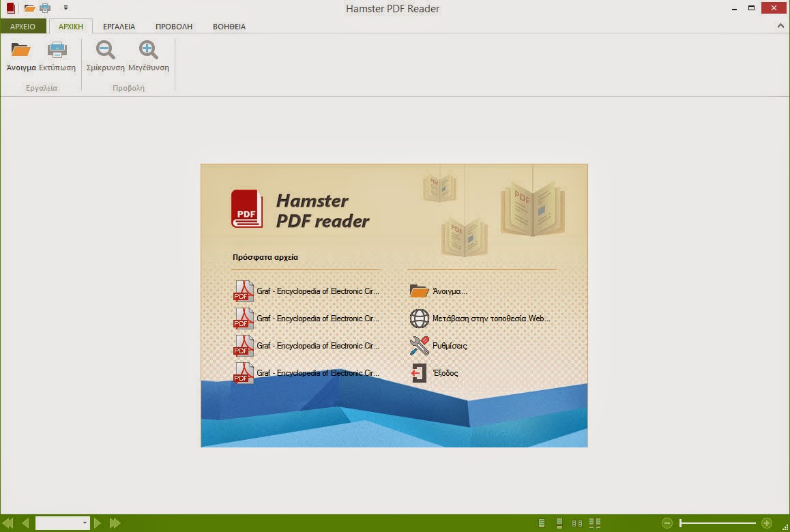Go to previous page arrow
Viewport: 790px width, 532px height.
(25, 523)
